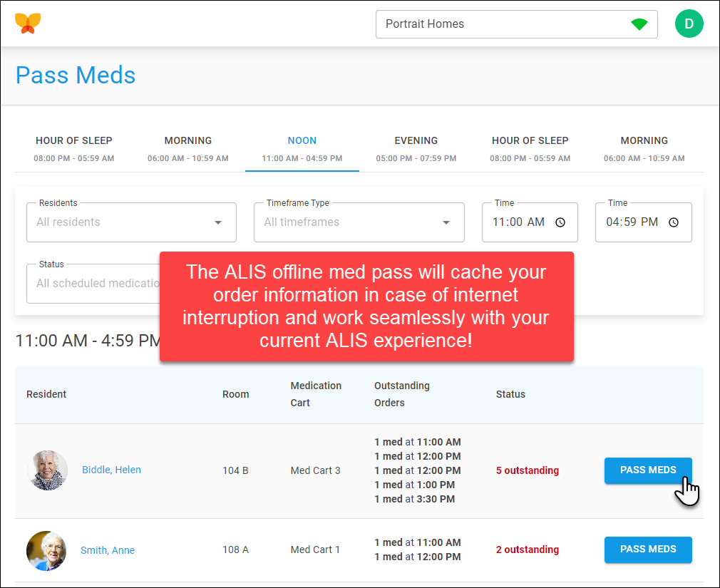
Task: Check the green wifi connection status icon
Action: click(x=639, y=24)
